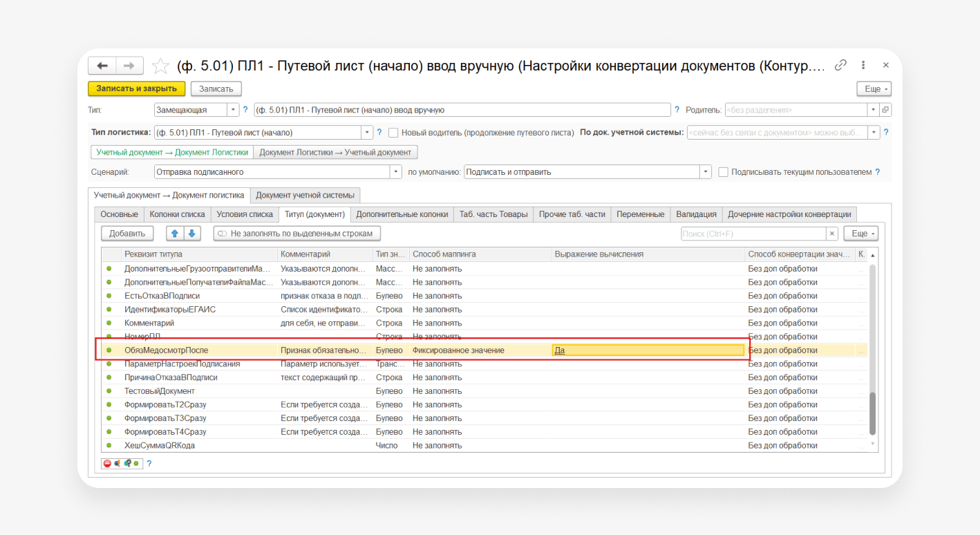Switch to Условия списка tab

coord(244,214)
